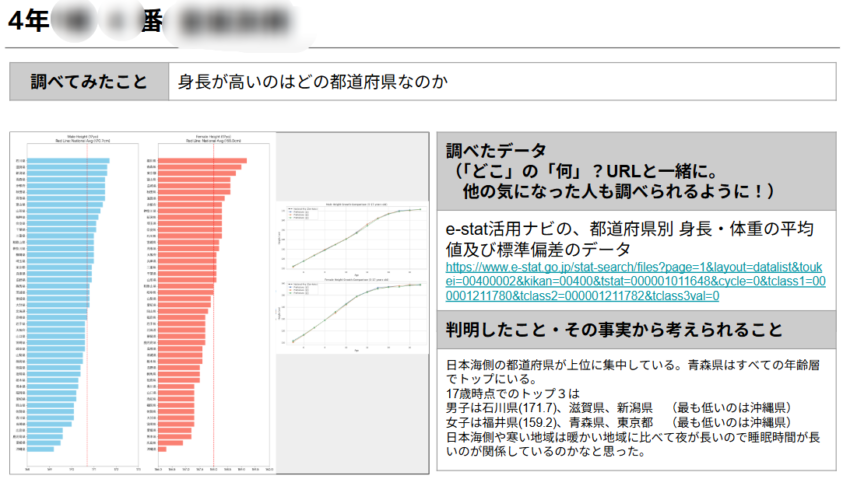Image resolution: width=850 pixels, height=479 pixels.
Task: Click the shortest blue bar at bottom
Action: [x=41, y=449]
